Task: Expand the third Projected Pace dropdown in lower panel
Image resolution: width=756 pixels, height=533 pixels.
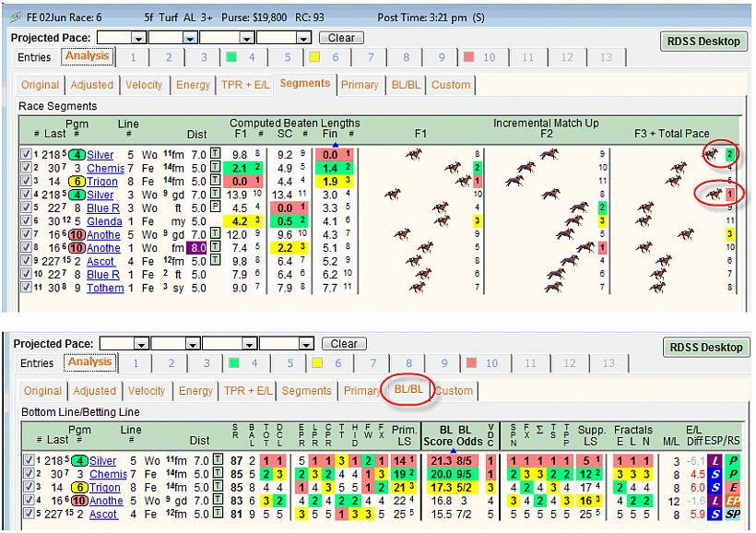Action: (249, 344)
